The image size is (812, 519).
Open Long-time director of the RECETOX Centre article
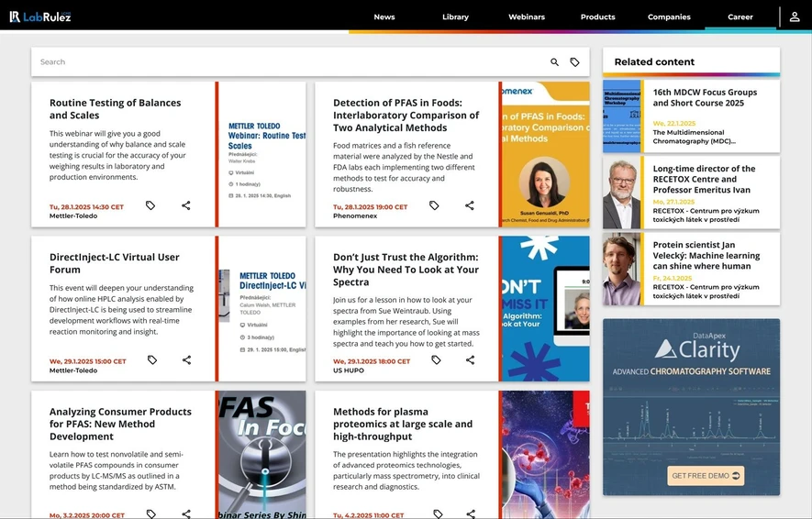(704, 179)
